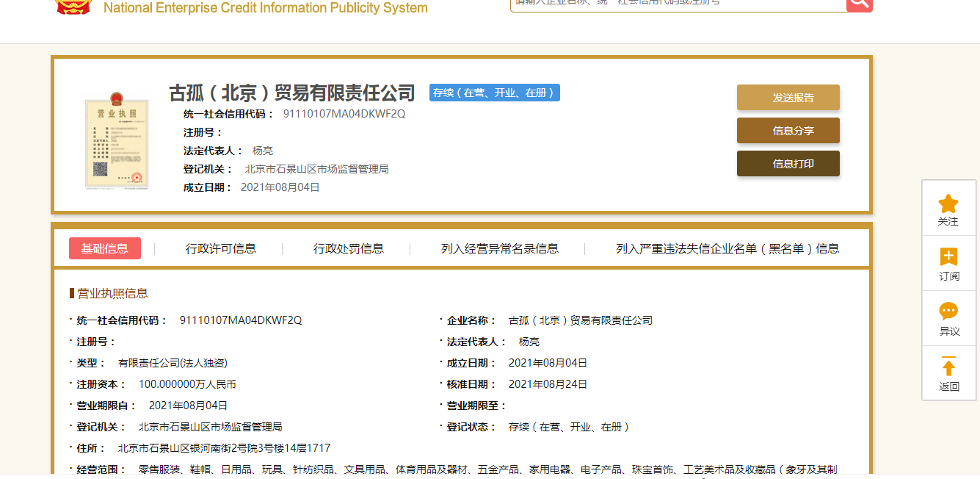Click the header 登记机关 authority value
The height and width of the screenshot is (479, 980).
317,169
